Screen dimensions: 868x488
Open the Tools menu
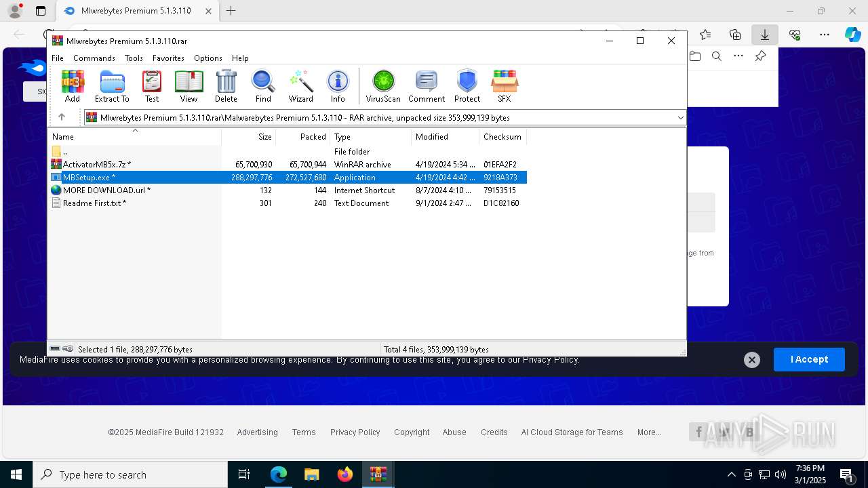(x=134, y=58)
